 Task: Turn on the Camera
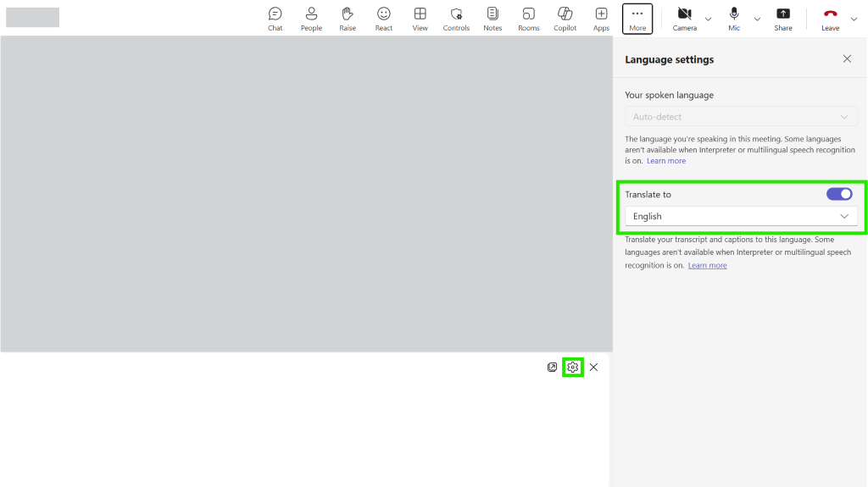tap(685, 19)
